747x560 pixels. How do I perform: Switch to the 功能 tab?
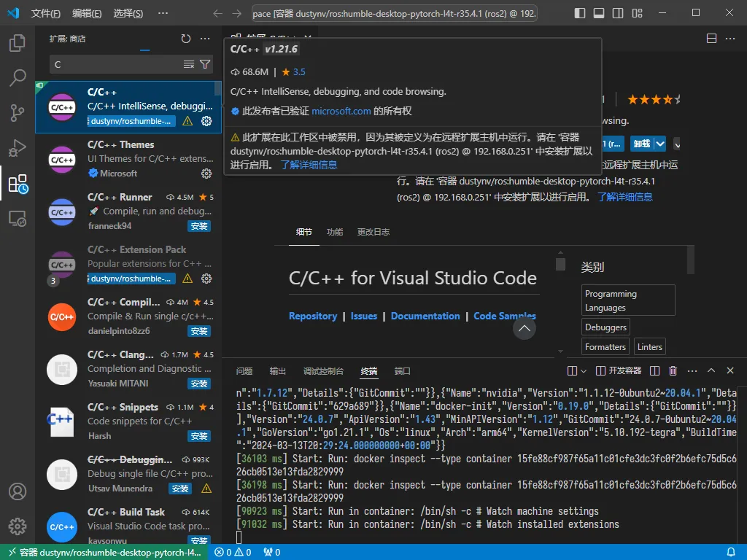[334, 232]
